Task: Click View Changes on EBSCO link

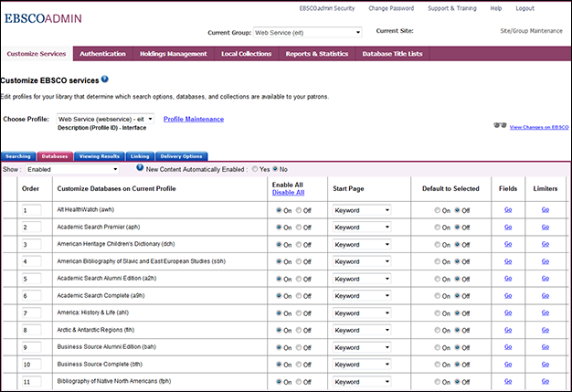Action: click(539, 127)
